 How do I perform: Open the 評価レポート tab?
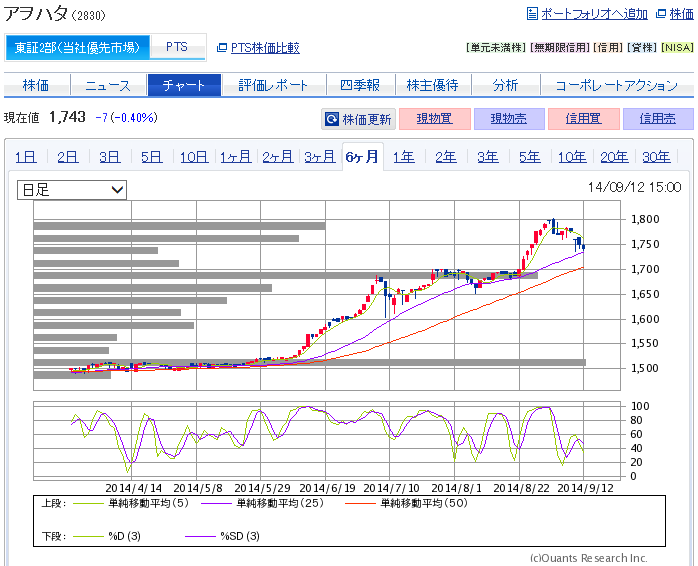pyautogui.click(x=273, y=85)
